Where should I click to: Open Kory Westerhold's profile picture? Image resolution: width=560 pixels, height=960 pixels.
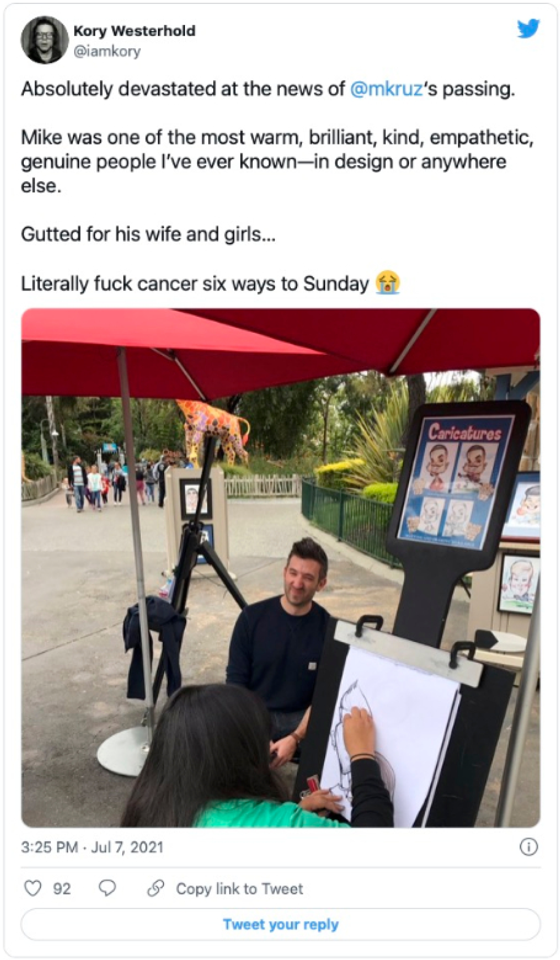click(x=44, y=40)
